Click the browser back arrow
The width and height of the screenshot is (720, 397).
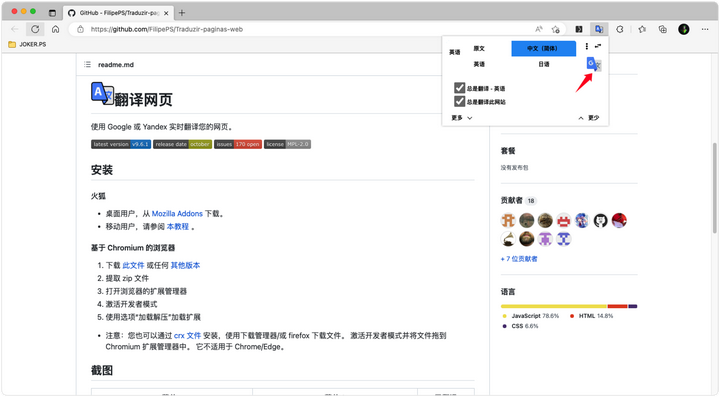coord(15,29)
